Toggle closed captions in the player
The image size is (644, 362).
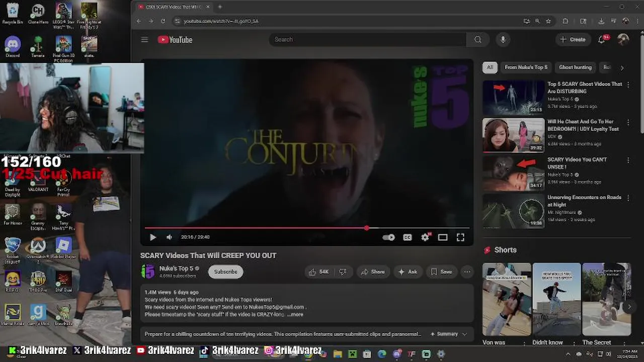(408, 237)
